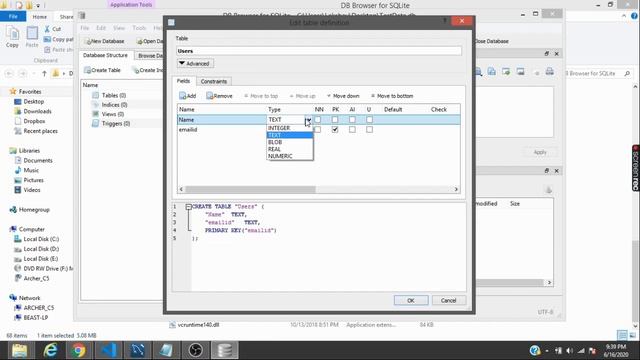Add a new field to the table
The image size is (640, 360).
coord(188,96)
